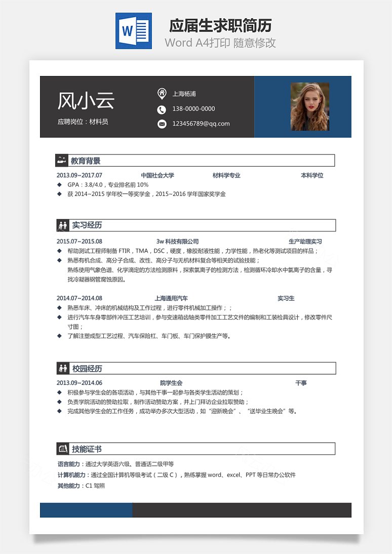Click date range 2014.07~2014.08
Viewport: 392px width, 554px height.
pos(79,298)
